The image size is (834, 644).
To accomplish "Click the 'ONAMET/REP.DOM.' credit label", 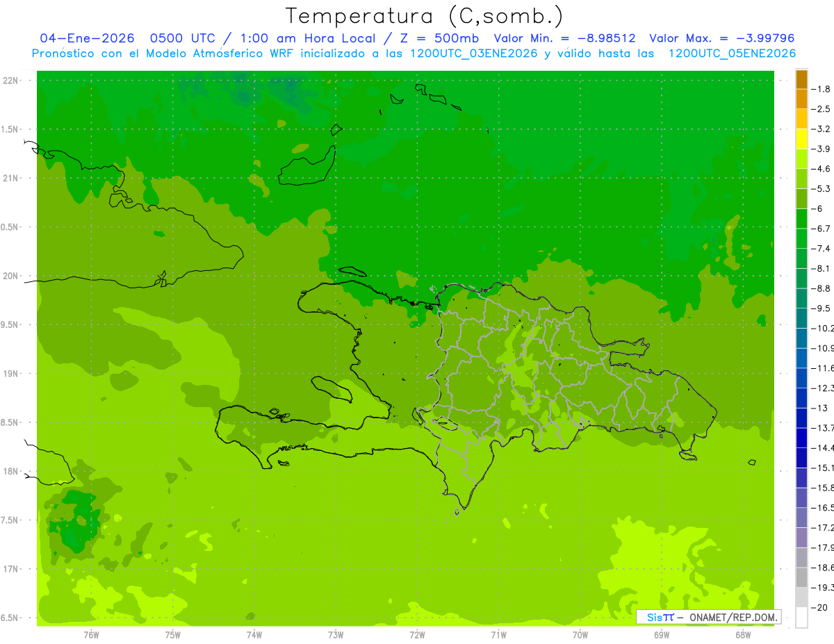I will tap(733, 617).
